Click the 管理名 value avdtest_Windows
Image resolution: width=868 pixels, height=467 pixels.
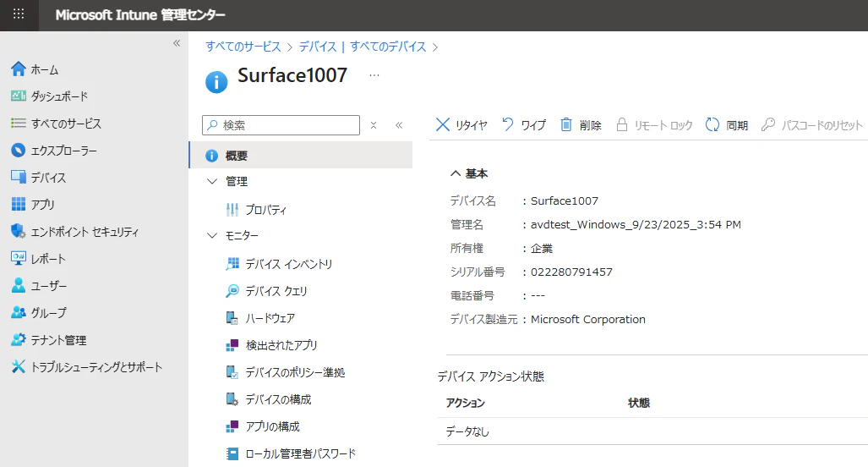636,225
